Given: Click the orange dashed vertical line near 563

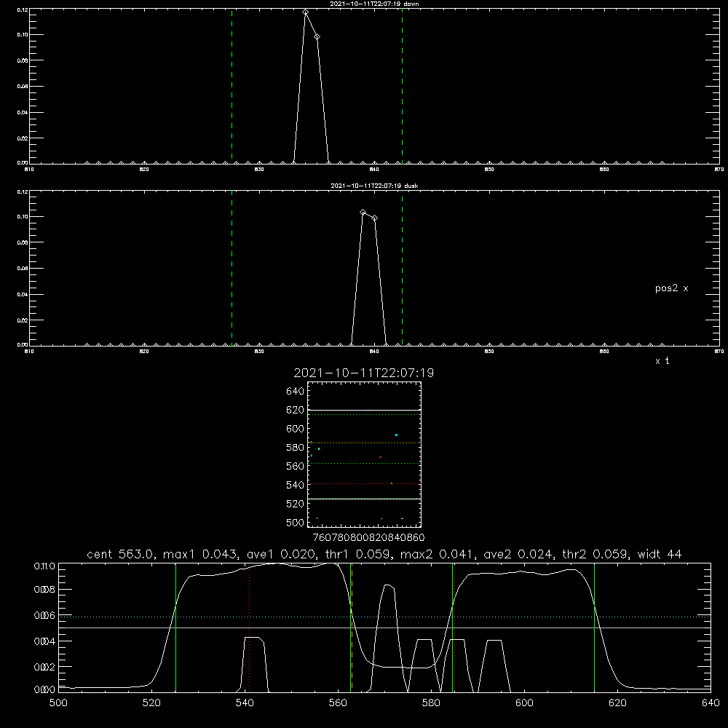Looking at the screenshot, I should tap(352, 628).
